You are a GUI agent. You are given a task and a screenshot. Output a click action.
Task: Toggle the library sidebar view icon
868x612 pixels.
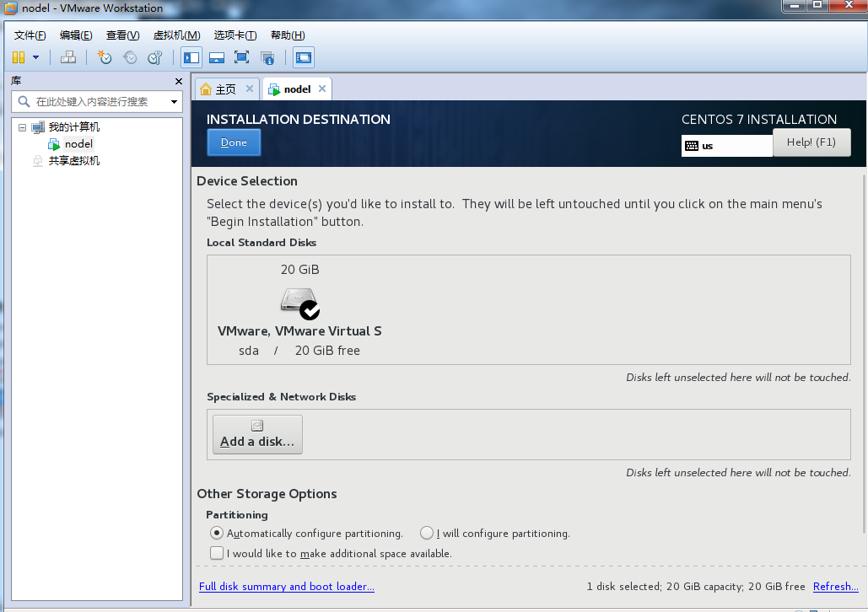coord(191,57)
